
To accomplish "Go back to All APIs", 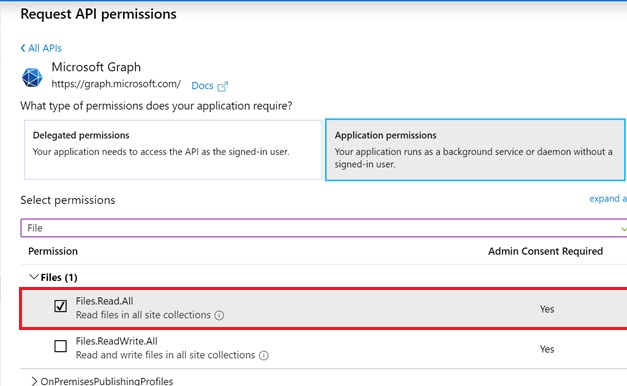I will point(45,48).
